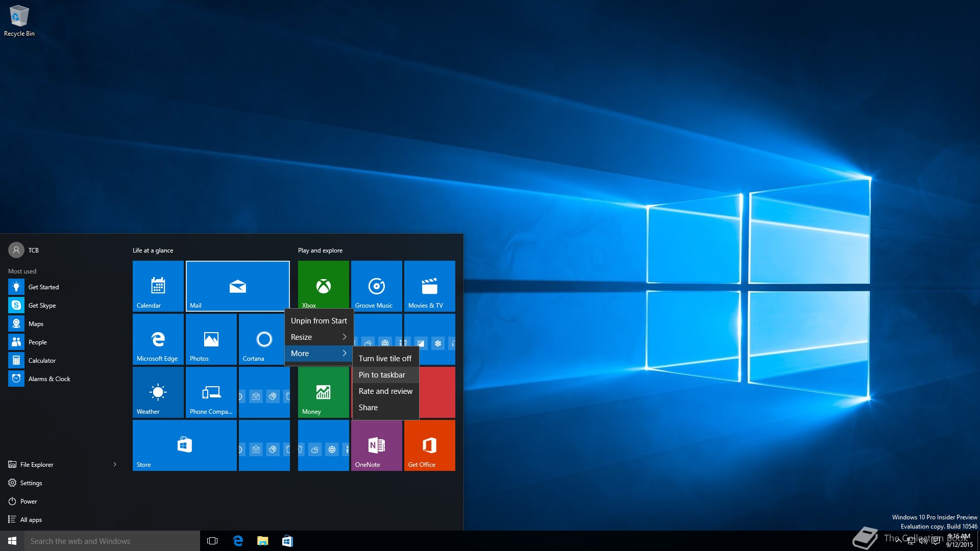
Task: Click the Life at a glance group header
Action: (153, 250)
